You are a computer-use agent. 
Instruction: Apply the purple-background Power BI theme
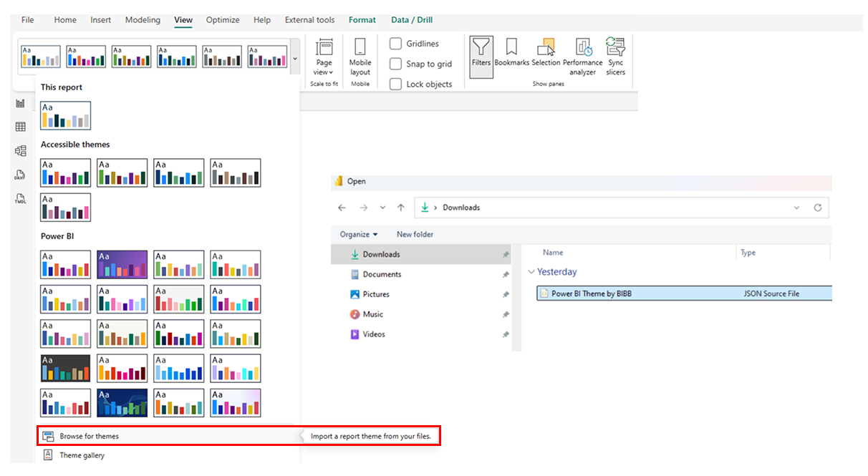tap(122, 264)
